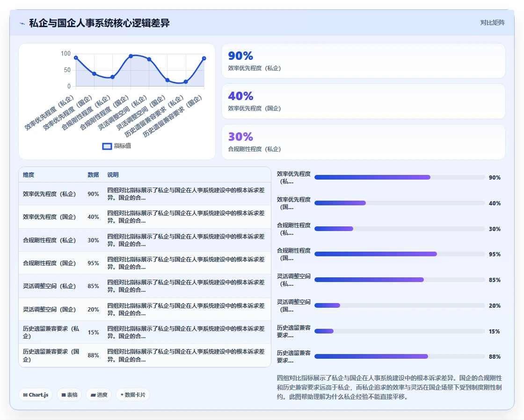This screenshot has width=524, height=420.
Task: Click the lightning icon beside the title
Action: (22, 23)
